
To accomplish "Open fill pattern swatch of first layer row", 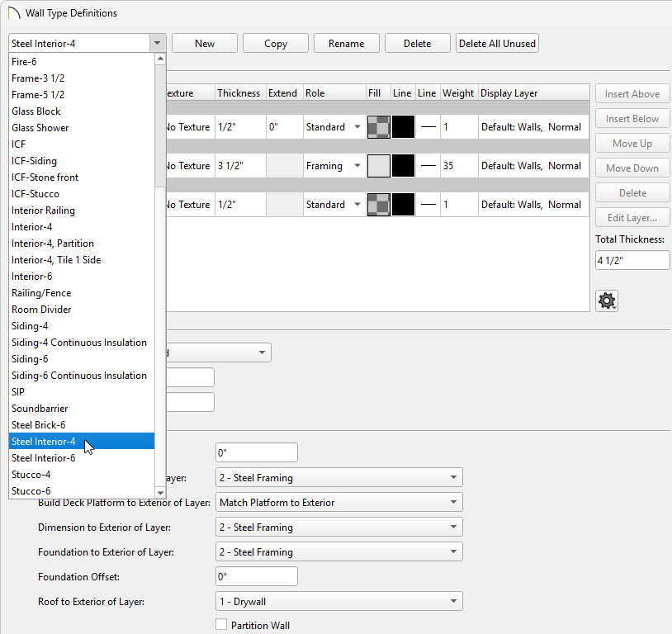I will point(379,127).
